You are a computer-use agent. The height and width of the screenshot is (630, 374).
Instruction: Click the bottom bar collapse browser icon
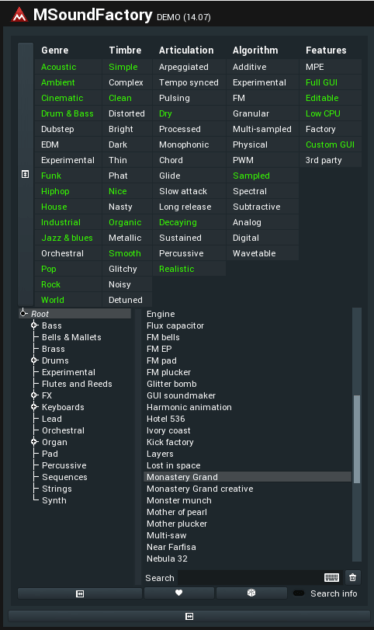(189, 616)
